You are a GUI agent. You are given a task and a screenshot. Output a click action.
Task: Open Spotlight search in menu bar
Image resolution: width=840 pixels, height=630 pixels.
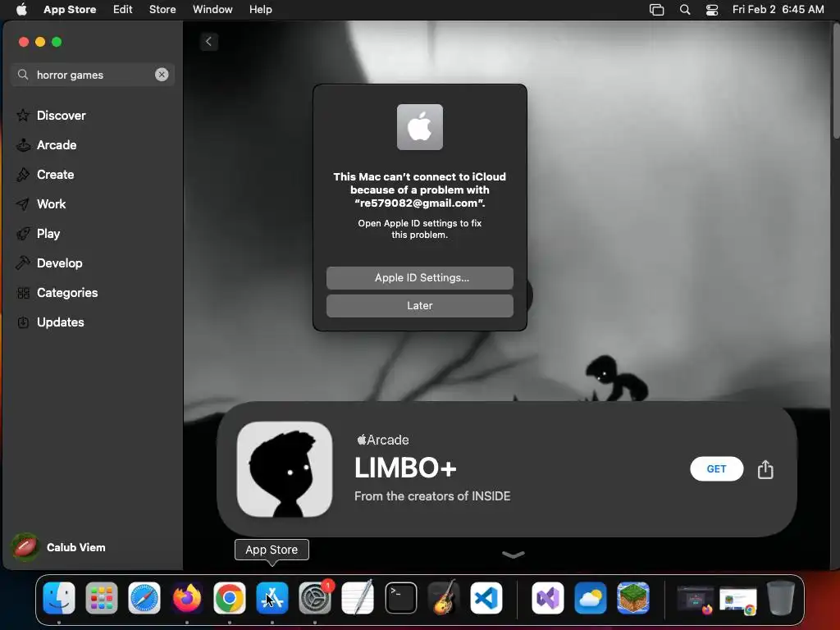[685, 9]
